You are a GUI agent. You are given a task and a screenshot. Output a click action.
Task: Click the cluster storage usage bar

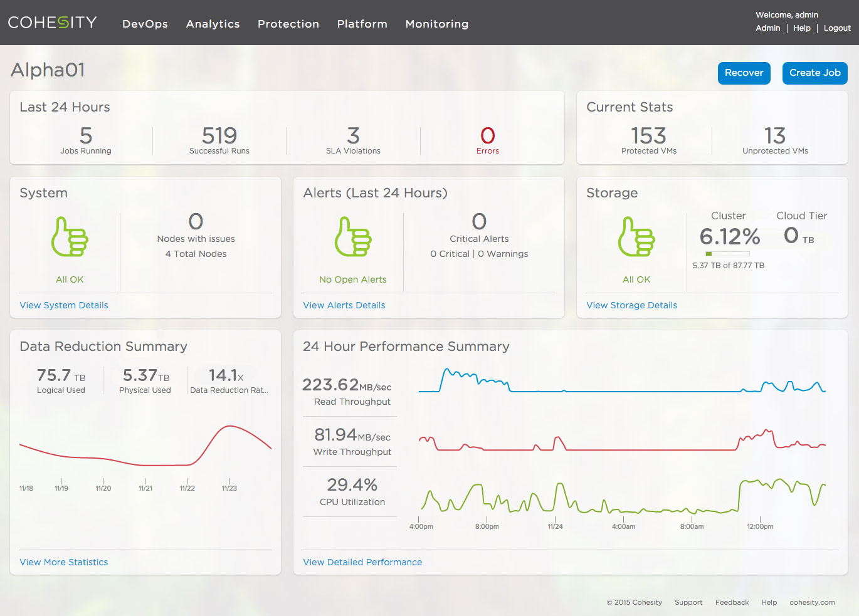[727, 254]
